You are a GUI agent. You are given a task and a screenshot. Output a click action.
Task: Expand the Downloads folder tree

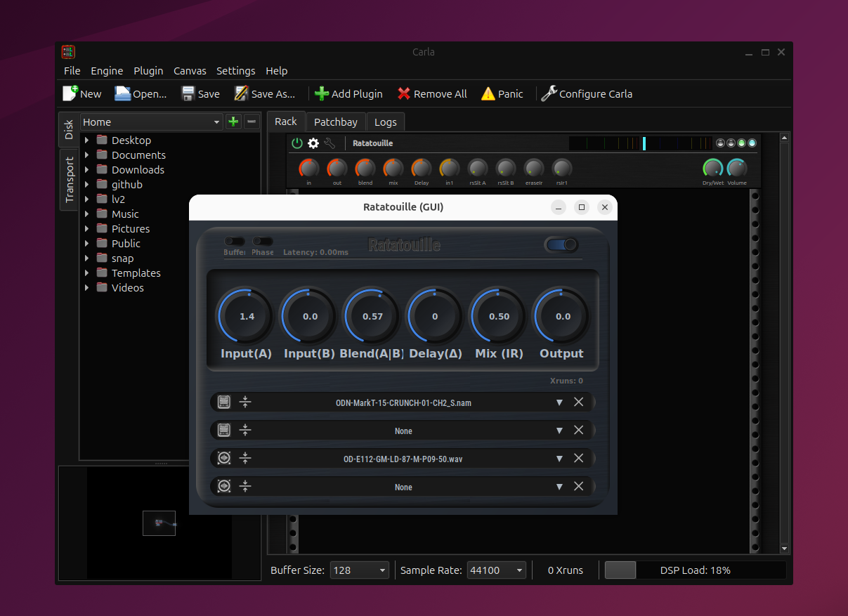(x=87, y=170)
